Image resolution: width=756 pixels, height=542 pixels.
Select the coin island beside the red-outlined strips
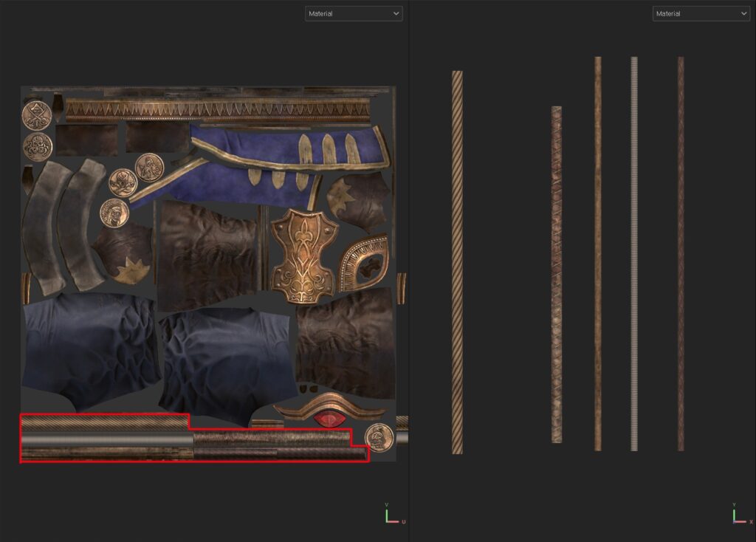(379, 437)
